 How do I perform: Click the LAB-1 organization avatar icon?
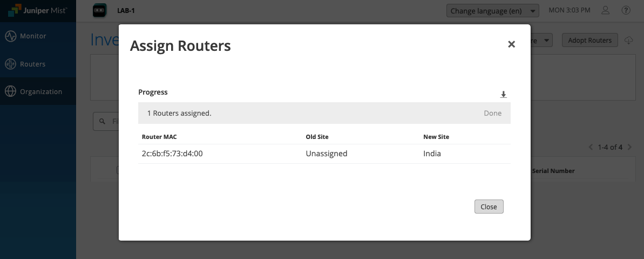click(100, 10)
